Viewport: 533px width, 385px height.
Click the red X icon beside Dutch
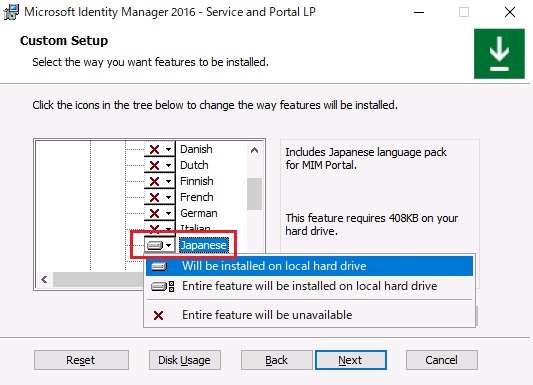tap(155, 165)
